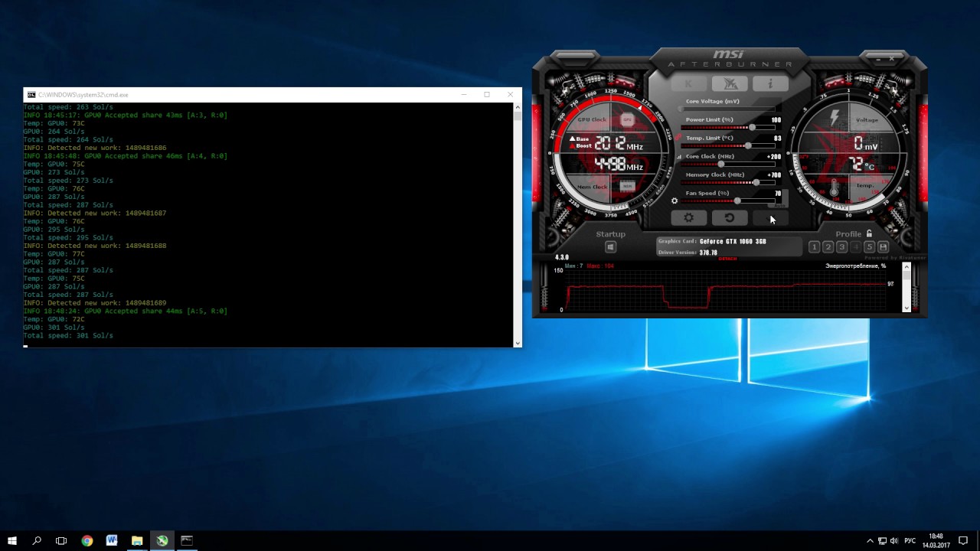Click the cmd window scrollbar up arrow
The height and width of the screenshot is (551, 980).
pyautogui.click(x=518, y=107)
